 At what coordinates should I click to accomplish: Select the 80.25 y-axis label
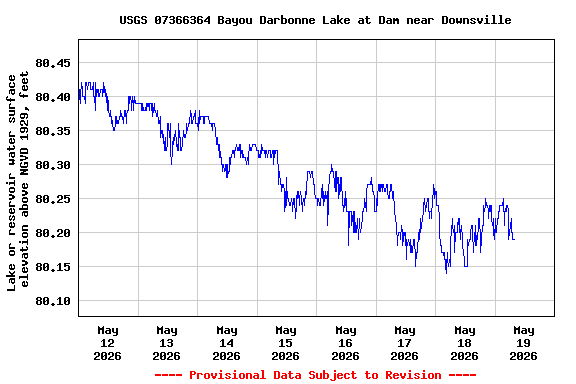coord(53,199)
